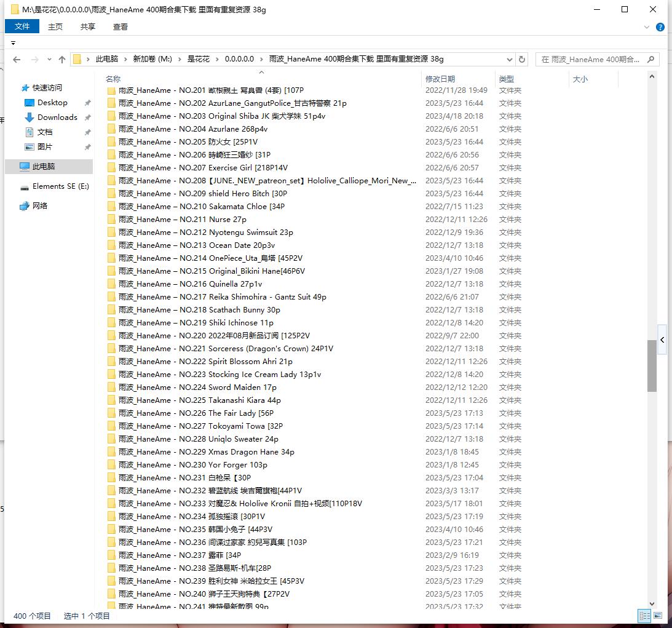Screen dimensions: 672x628
Task: Open the Help question mark icon
Action: coord(660,27)
